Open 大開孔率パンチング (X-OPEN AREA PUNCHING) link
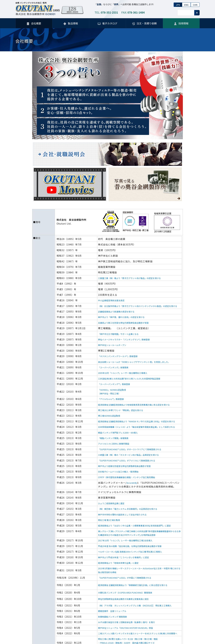 125,593
